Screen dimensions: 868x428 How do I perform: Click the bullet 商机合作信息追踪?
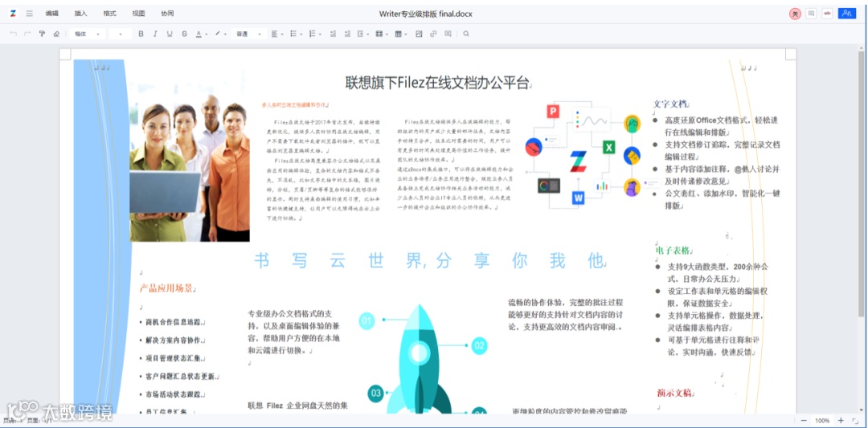pyautogui.click(x=174, y=322)
